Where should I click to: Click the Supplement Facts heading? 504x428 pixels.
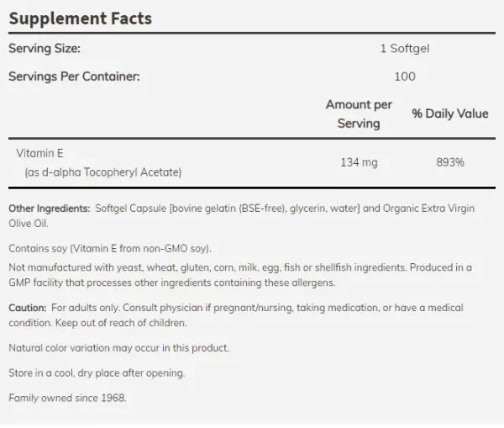81,18
